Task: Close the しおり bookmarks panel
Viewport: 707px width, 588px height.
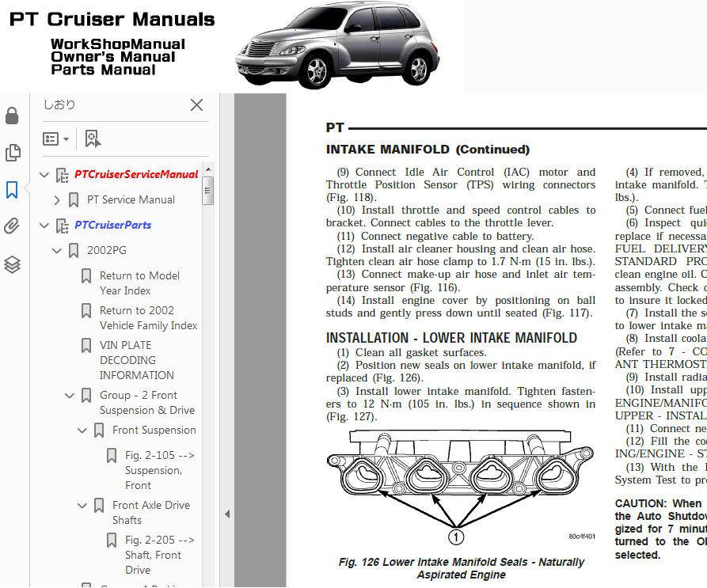Action: 196,105
